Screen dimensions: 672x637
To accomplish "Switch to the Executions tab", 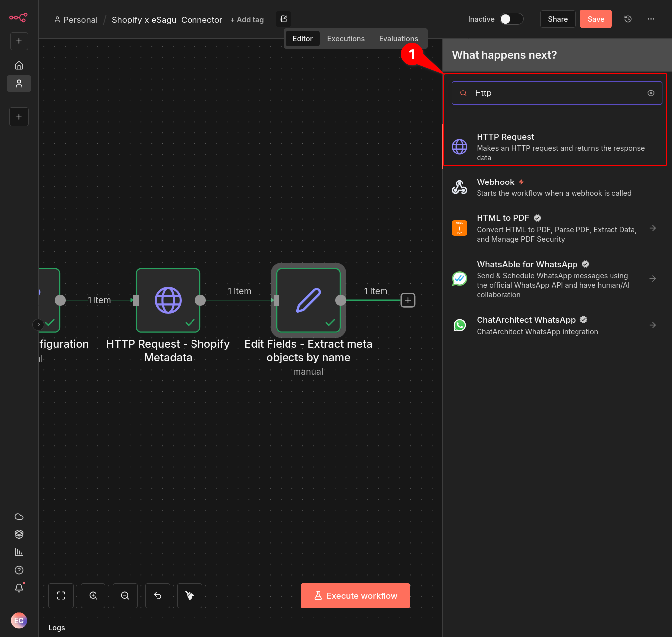I will [346, 39].
